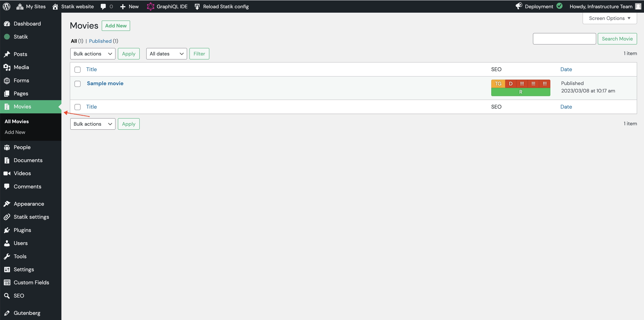Image resolution: width=644 pixels, height=320 pixels.
Task: Click the Reload Statik config icon
Action: 197,6
